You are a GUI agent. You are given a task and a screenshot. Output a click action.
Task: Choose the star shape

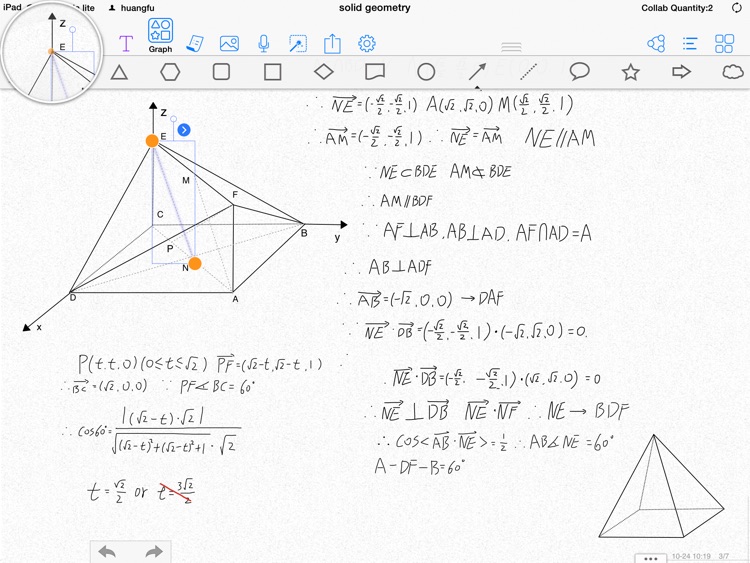click(630, 72)
